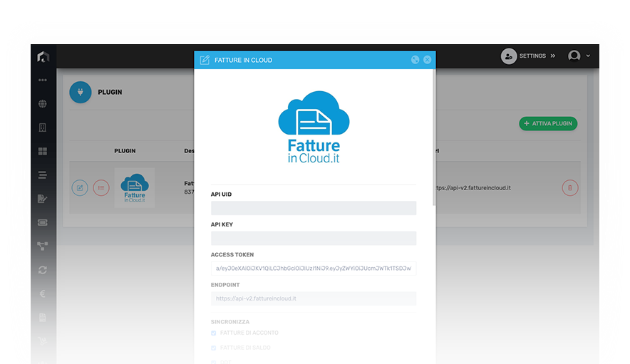Open the globe sidebar section

pos(43,104)
